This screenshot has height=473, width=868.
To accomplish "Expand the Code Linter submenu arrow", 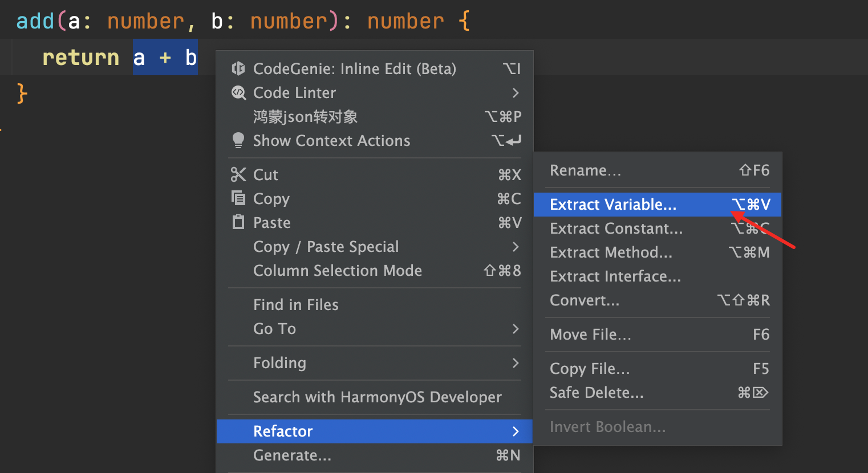I will point(516,93).
